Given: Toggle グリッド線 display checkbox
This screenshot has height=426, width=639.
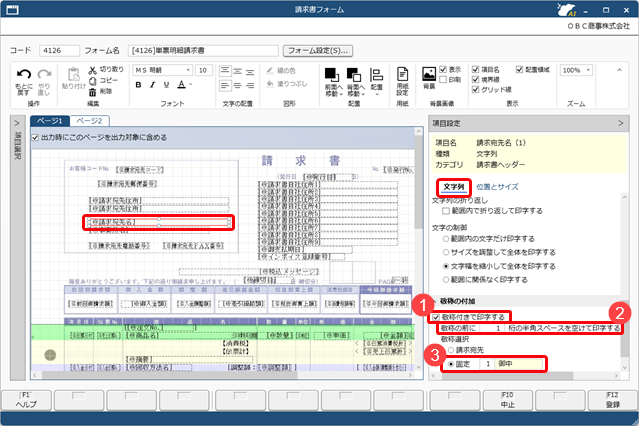Looking at the screenshot, I should pyautogui.click(x=475, y=89).
